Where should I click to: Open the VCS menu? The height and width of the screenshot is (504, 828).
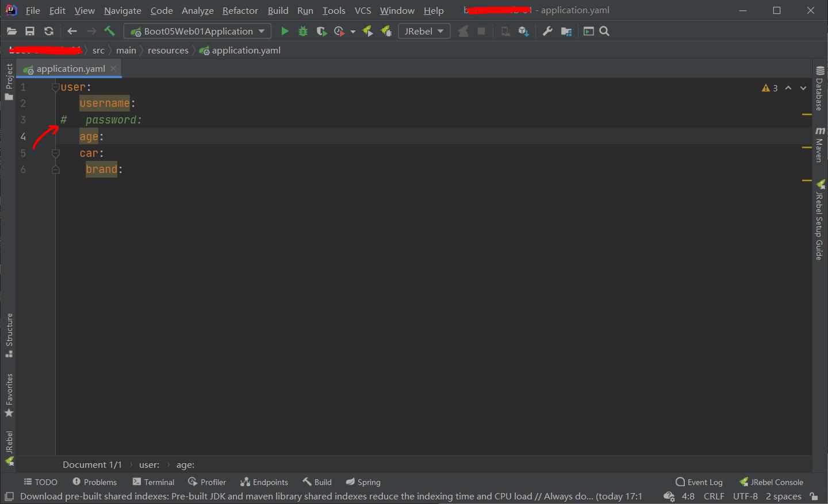click(x=363, y=11)
